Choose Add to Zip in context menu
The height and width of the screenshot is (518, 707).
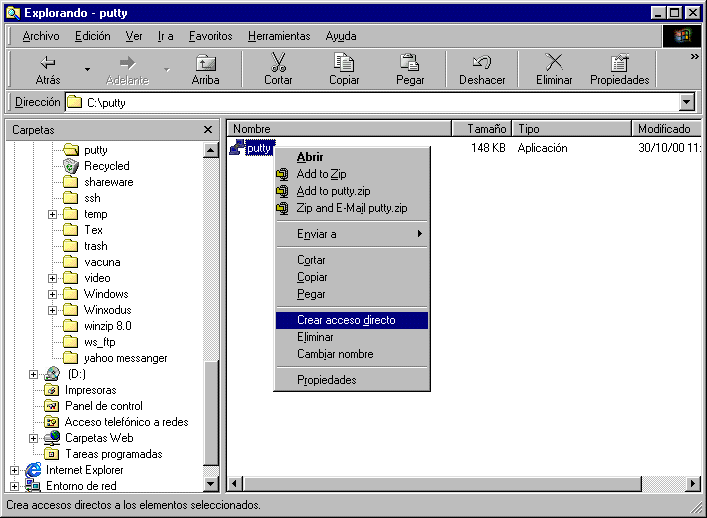[x=352, y=174]
